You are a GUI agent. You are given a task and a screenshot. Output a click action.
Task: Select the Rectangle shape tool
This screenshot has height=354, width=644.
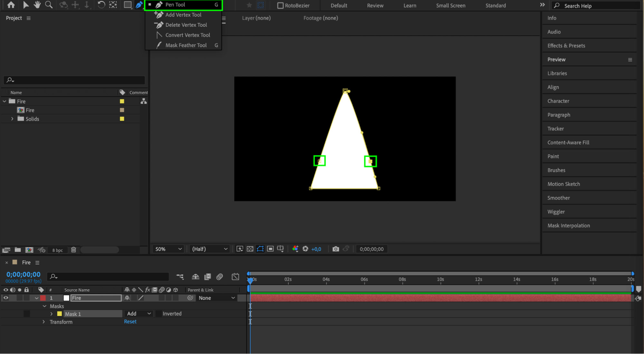(x=128, y=5)
